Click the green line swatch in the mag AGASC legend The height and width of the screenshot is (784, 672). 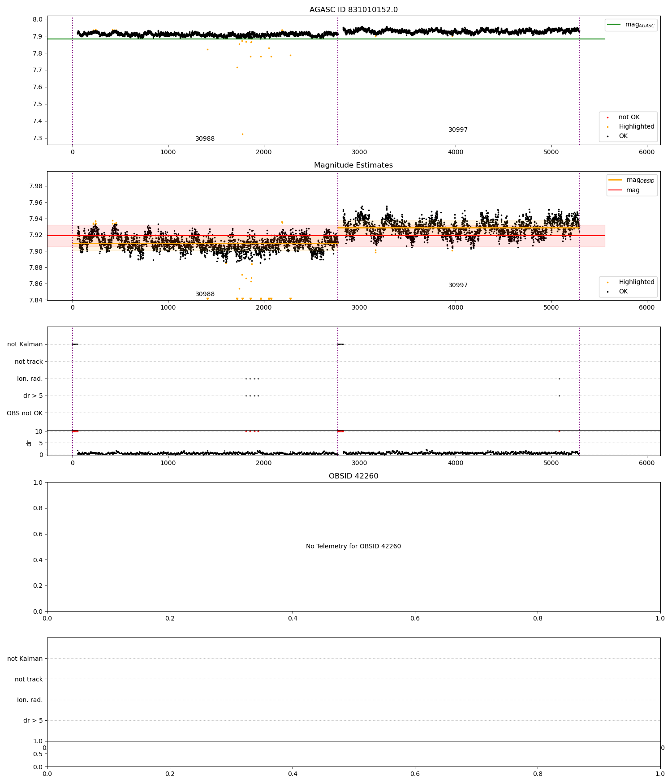coord(614,25)
